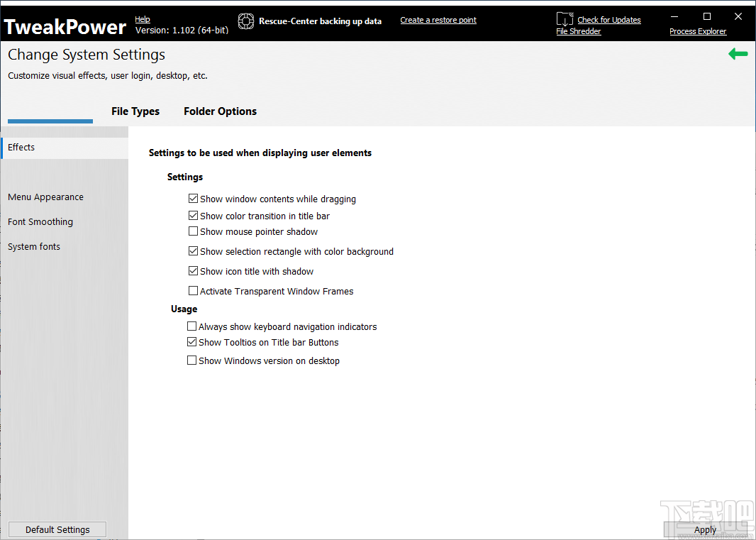The image size is (756, 540).
Task: Open Menu Appearance section
Action: pyautogui.click(x=46, y=197)
